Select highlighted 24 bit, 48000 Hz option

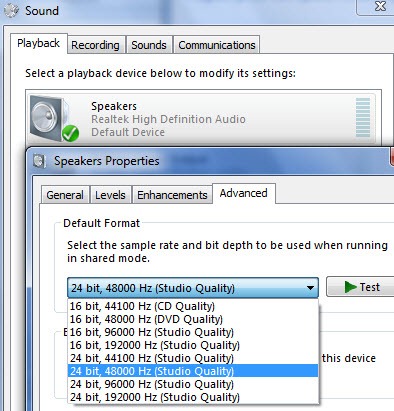pyautogui.click(x=193, y=371)
